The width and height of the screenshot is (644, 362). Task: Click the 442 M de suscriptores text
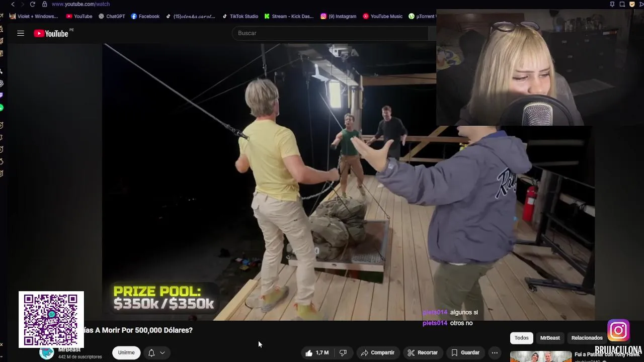pyautogui.click(x=80, y=357)
